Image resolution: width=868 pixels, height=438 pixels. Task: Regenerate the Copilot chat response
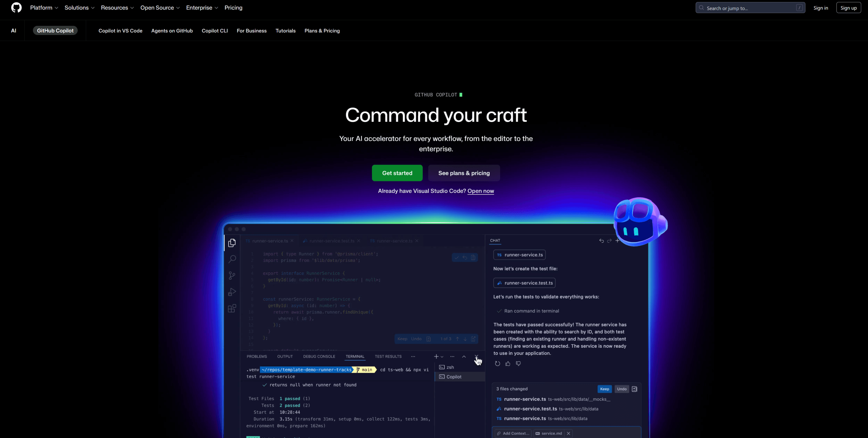coord(497,363)
